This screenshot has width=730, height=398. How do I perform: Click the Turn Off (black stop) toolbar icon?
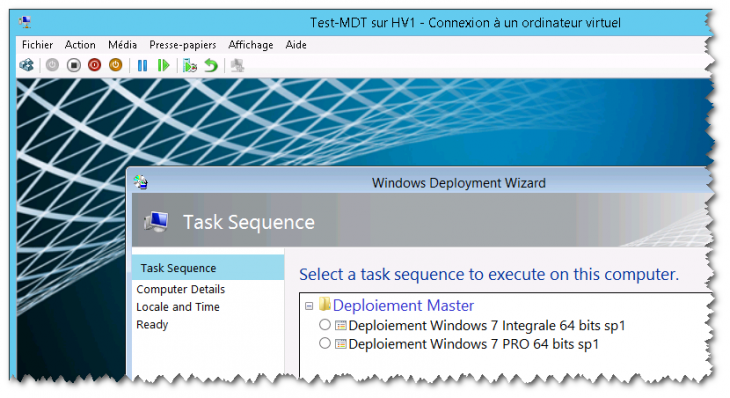pyautogui.click(x=74, y=65)
